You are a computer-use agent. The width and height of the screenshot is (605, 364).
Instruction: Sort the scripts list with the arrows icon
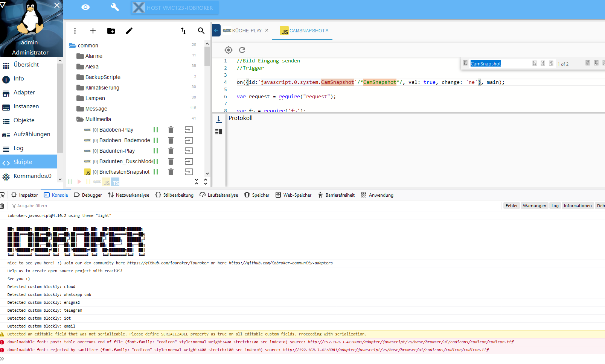183,31
